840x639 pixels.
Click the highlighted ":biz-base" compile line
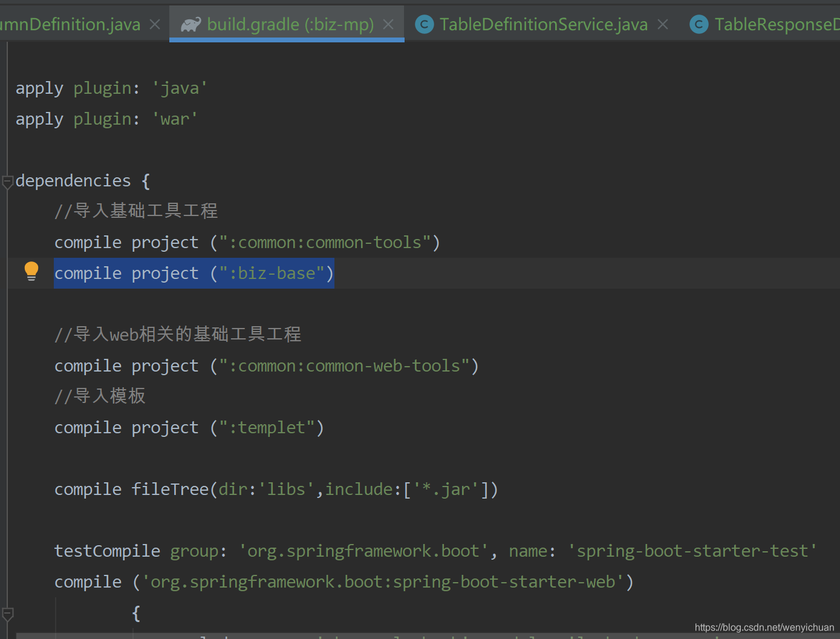coord(194,274)
